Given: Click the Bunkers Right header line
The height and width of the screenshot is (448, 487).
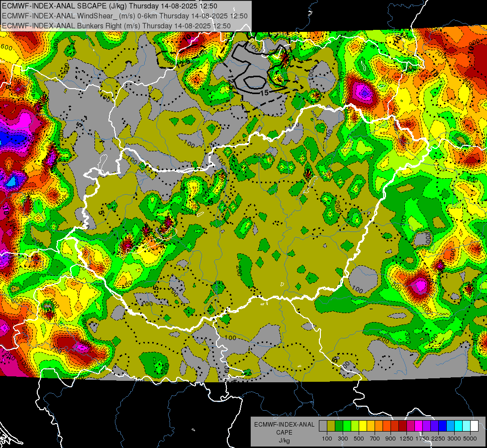Looking at the screenshot, I should click(116, 26).
